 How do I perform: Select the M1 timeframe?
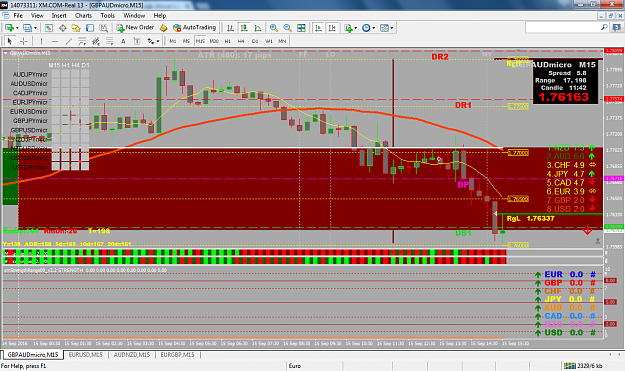click(173, 41)
